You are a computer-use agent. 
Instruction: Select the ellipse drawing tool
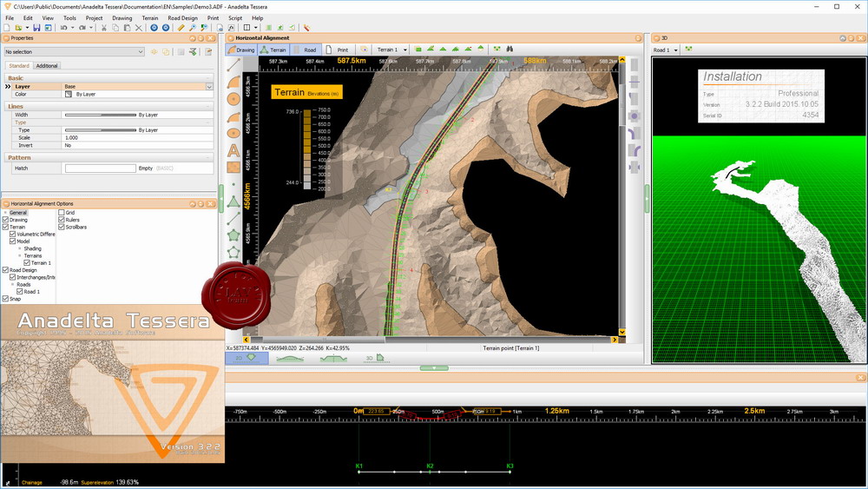[233, 133]
